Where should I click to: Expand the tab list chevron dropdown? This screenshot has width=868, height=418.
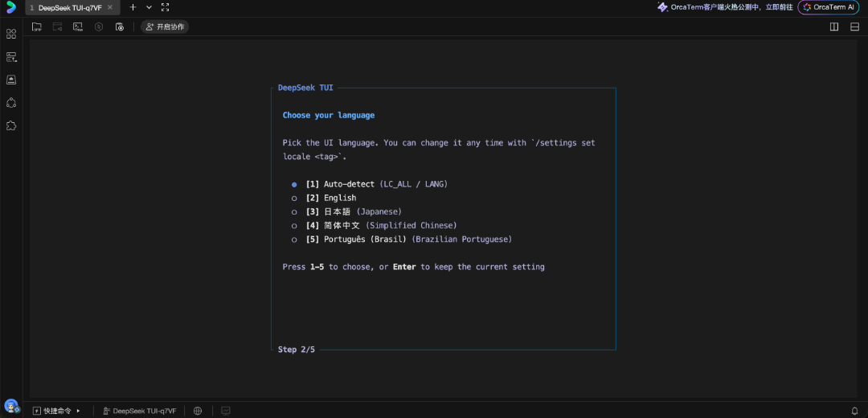point(149,7)
